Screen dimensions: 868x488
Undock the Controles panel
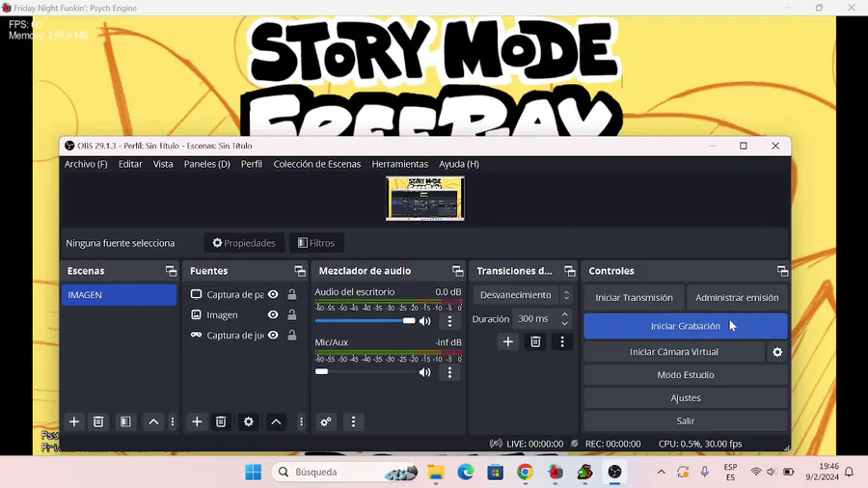782,271
